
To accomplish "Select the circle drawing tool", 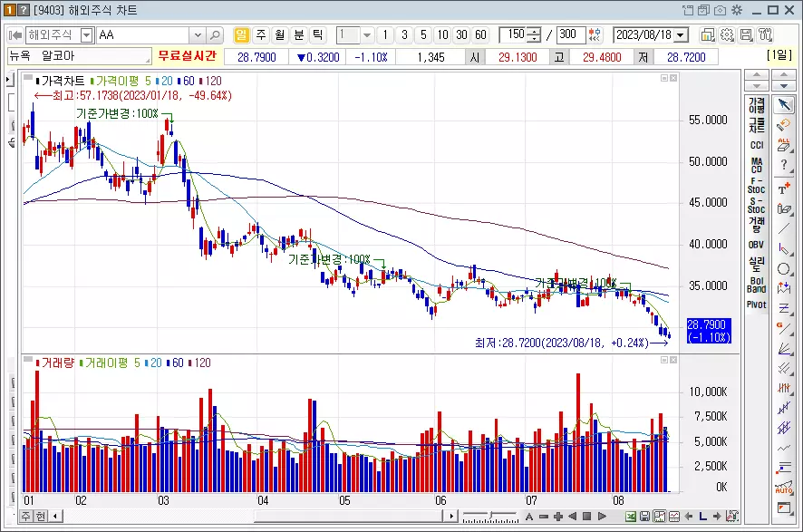I will tap(784, 269).
